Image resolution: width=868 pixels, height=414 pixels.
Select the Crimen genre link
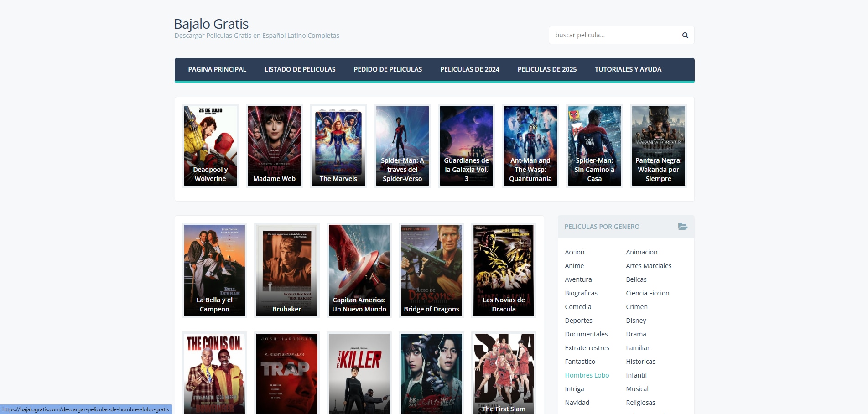[x=636, y=307]
